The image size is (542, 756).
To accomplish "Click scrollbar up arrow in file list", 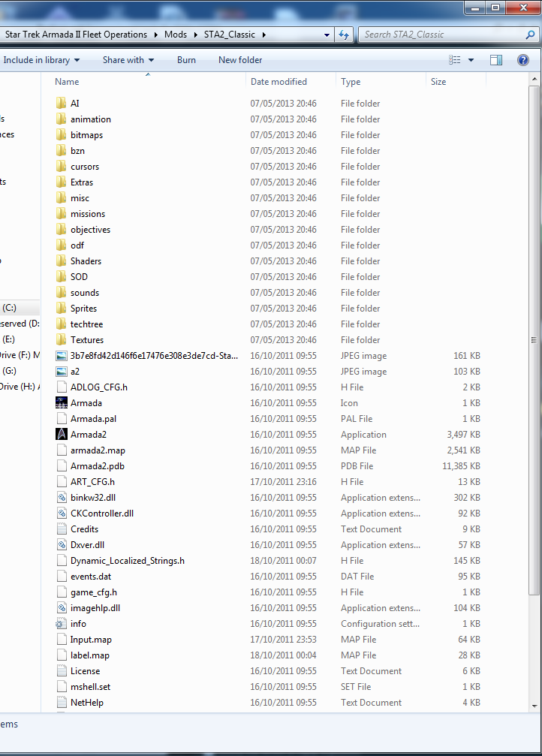I will coord(534,79).
